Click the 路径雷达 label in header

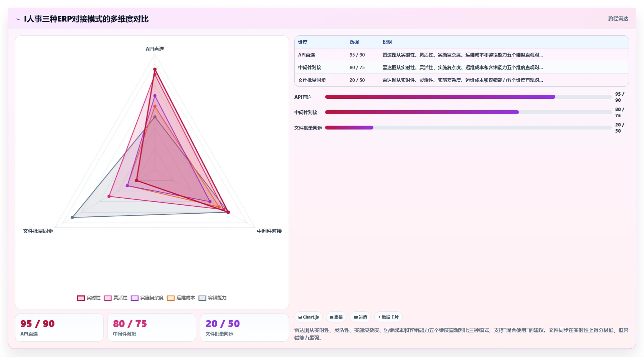click(618, 18)
